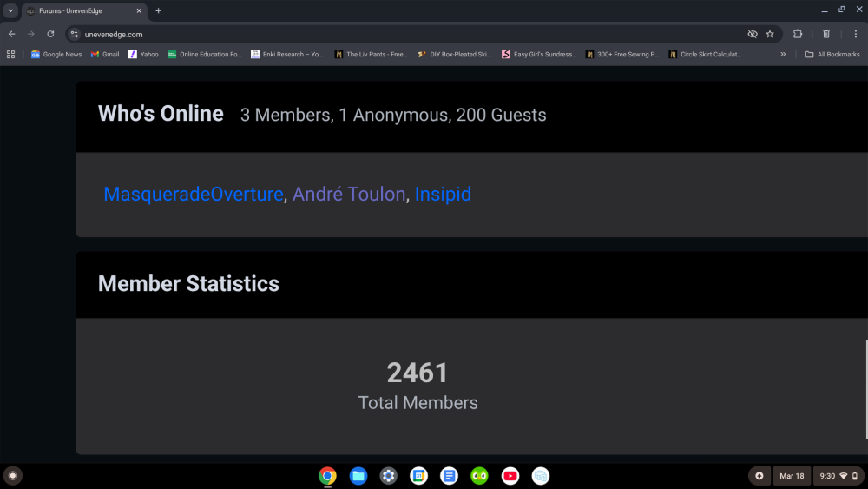Viewport: 868px width, 489px height.
Task: Open the Online Education bookmark
Action: point(205,54)
